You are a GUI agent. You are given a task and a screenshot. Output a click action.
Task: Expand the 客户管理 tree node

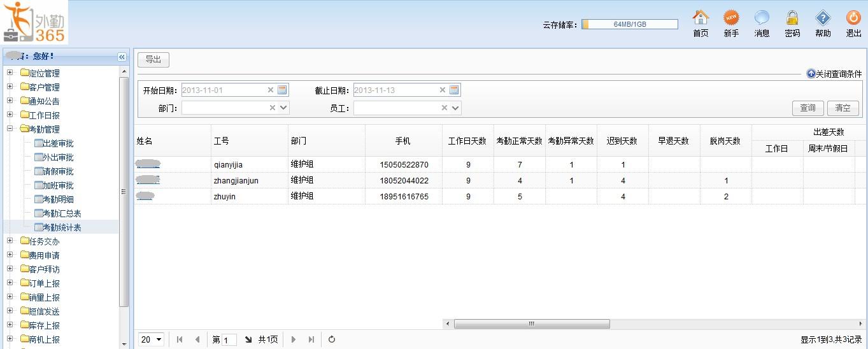[x=10, y=87]
